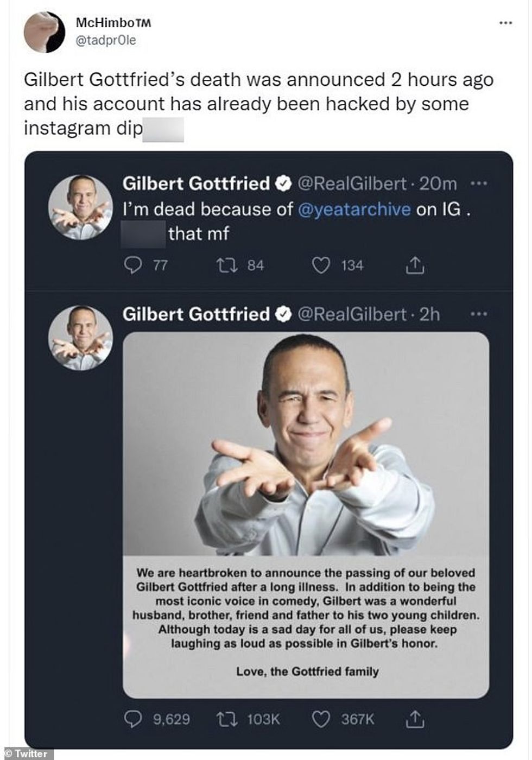532x760 pixels.
Task: Click the Gilbert Gottfried name on the 20m tweet
Action: coord(196,183)
